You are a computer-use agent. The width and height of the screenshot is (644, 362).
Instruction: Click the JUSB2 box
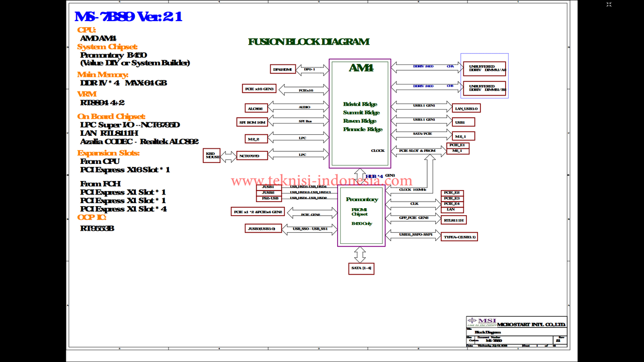pyautogui.click(x=268, y=193)
